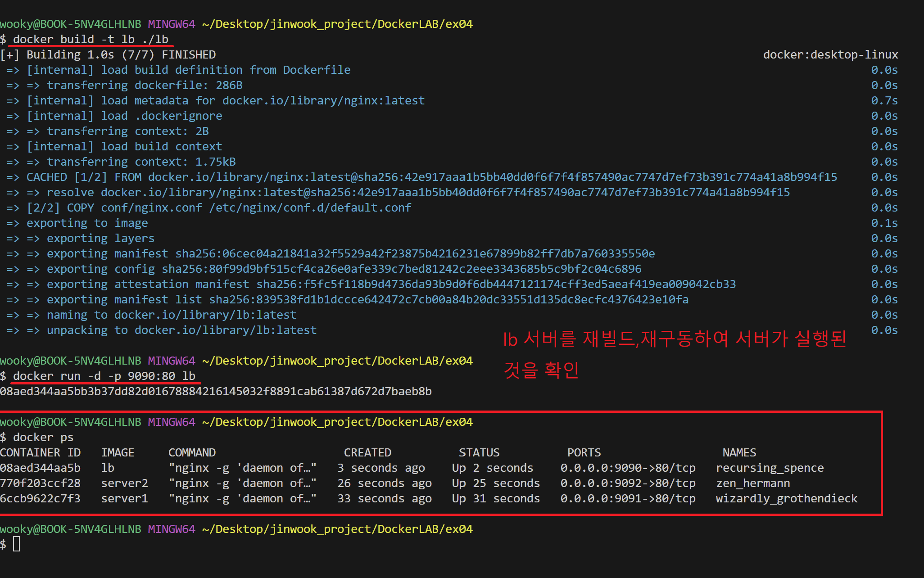Click the wizardly_grothendieck container name
Screen dimensions: 924x578
pos(786,498)
